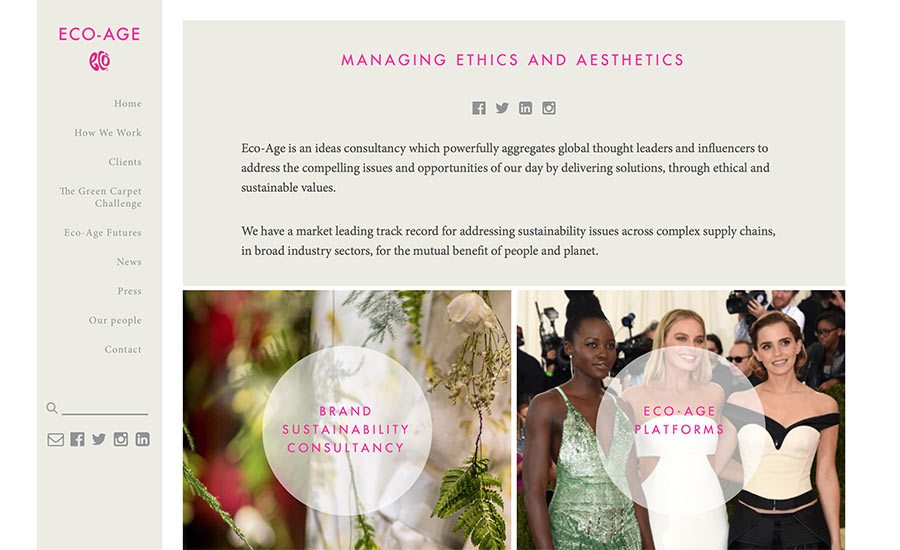The width and height of the screenshot is (900, 550).
Task: Click the Instagram icon below the heading
Action: coord(549,108)
